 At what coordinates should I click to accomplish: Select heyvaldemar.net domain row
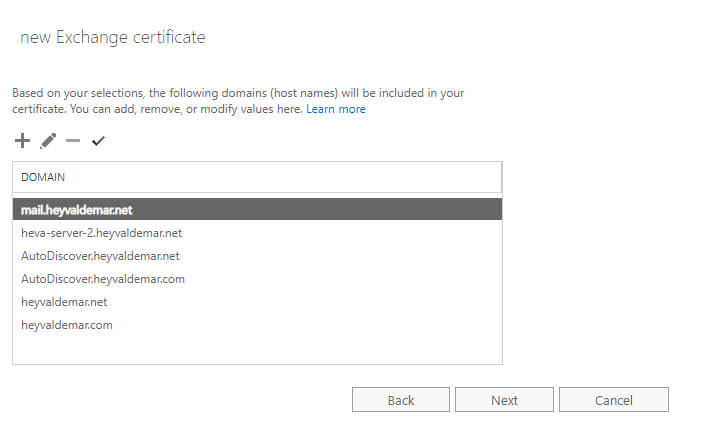click(258, 302)
